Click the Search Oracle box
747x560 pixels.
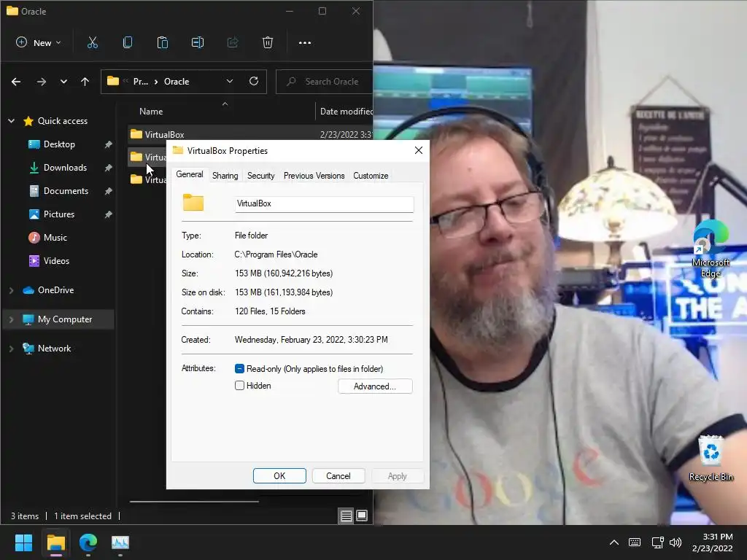point(325,82)
